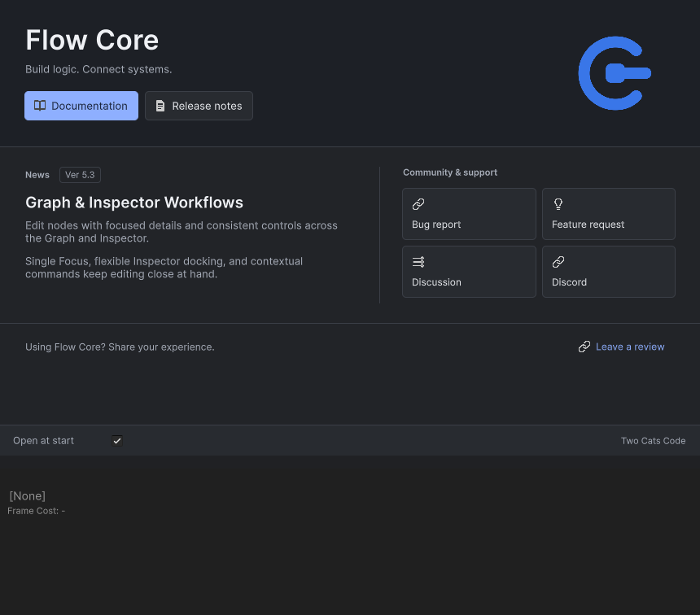Click the Graph & Inspector Workflows heading
The image size is (700, 615).
(134, 203)
